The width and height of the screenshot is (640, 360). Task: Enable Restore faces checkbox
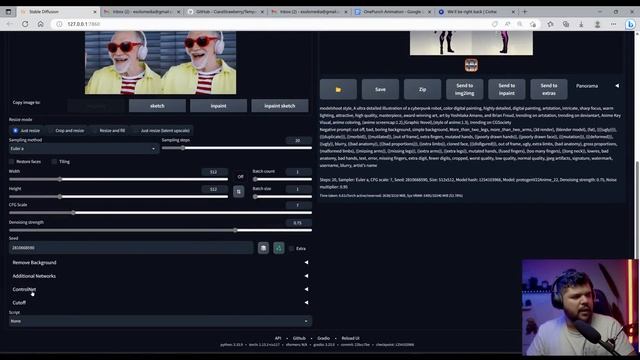pyautogui.click(x=12, y=162)
